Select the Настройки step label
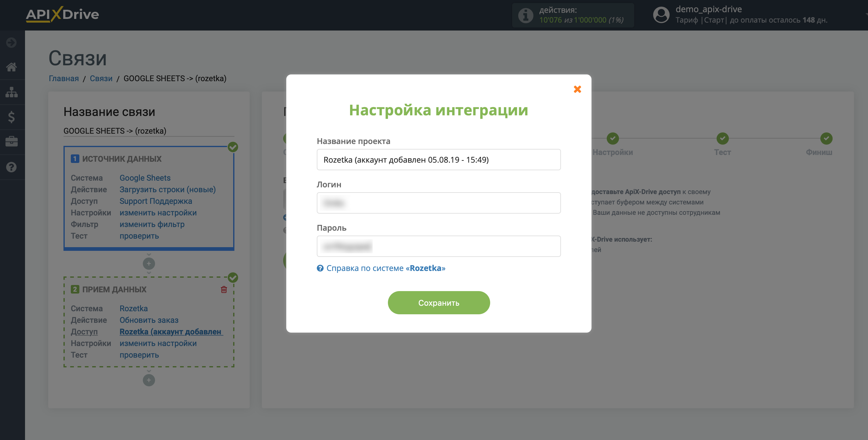Viewport: 868px width, 440px height. coord(613,152)
